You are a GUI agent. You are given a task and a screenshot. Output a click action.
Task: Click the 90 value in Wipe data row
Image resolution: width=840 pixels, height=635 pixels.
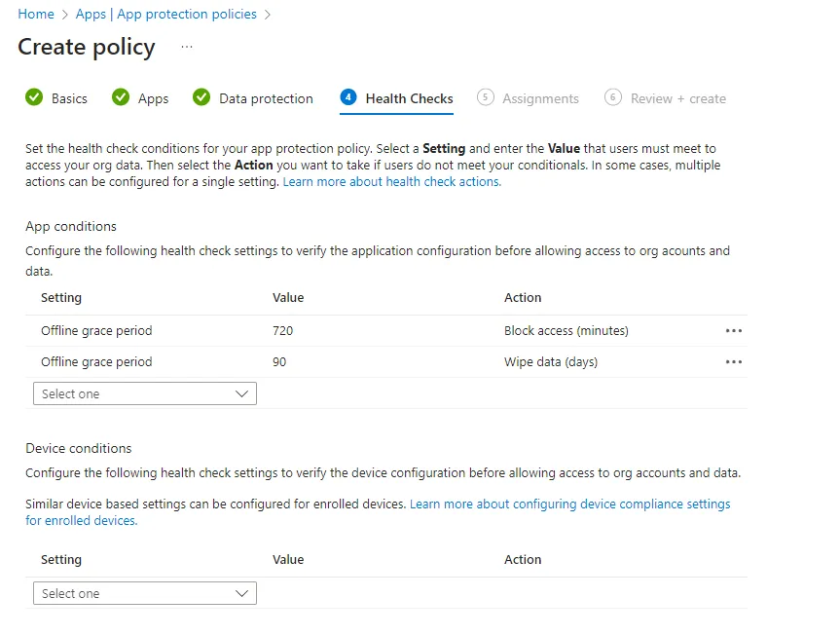[280, 362]
